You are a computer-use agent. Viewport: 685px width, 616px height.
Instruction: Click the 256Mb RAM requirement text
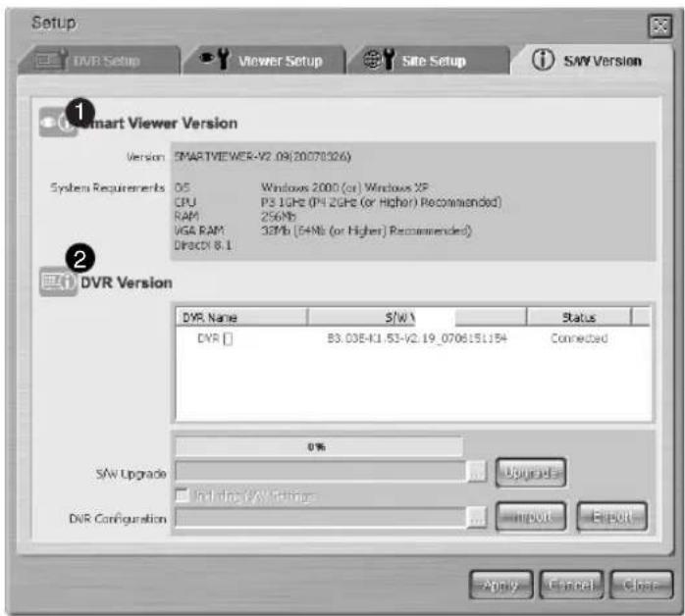[279, 216]
